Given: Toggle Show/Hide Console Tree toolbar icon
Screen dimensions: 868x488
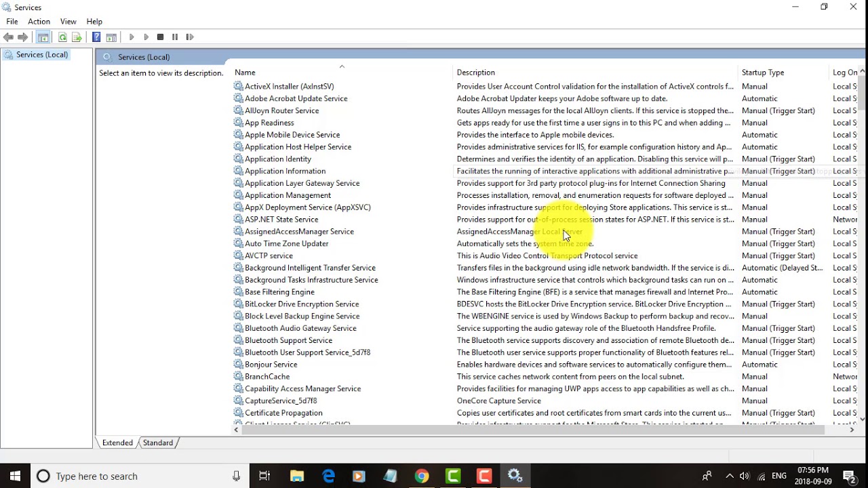Looking at the screenshot, I should pyautogui.click(x=43, y=37).
